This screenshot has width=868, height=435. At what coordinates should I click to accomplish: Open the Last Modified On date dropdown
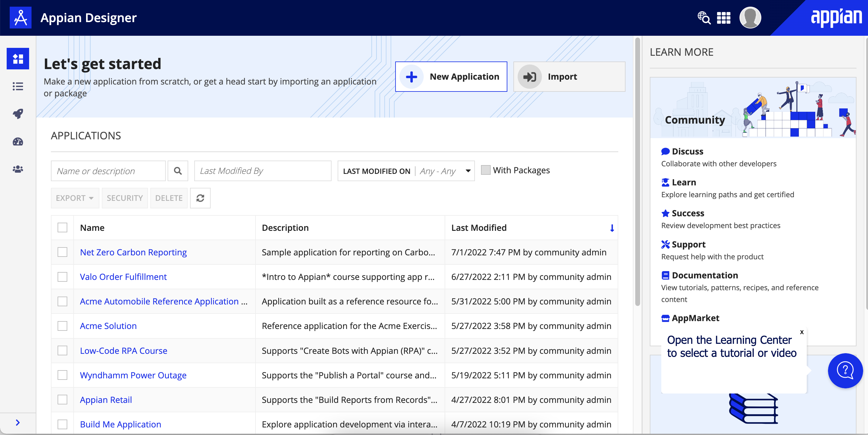click(406, 171)
